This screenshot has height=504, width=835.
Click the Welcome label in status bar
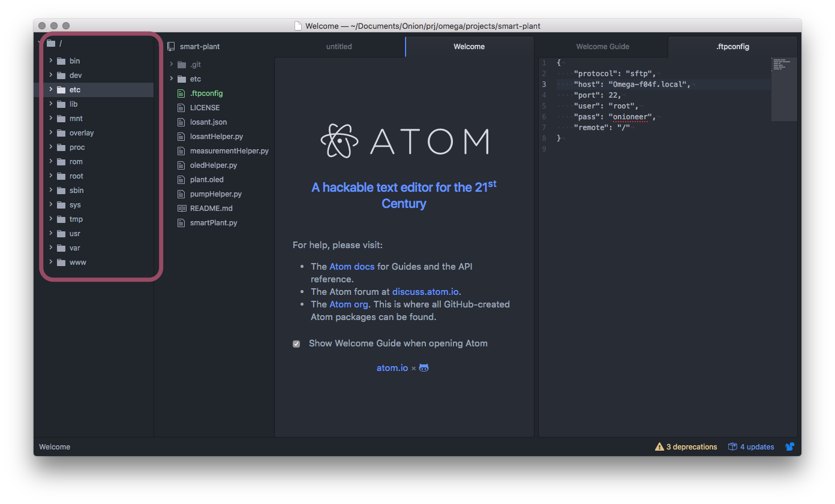55,447
